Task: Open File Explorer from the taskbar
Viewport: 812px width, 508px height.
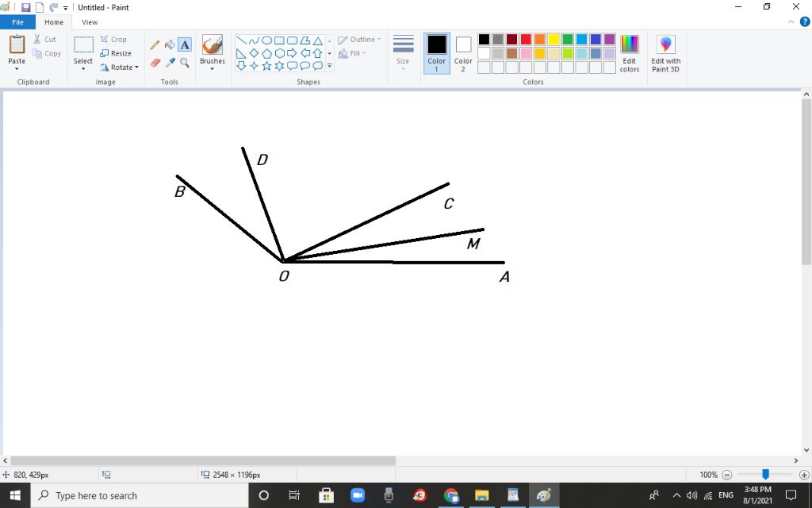Action: tap(481, 495)
